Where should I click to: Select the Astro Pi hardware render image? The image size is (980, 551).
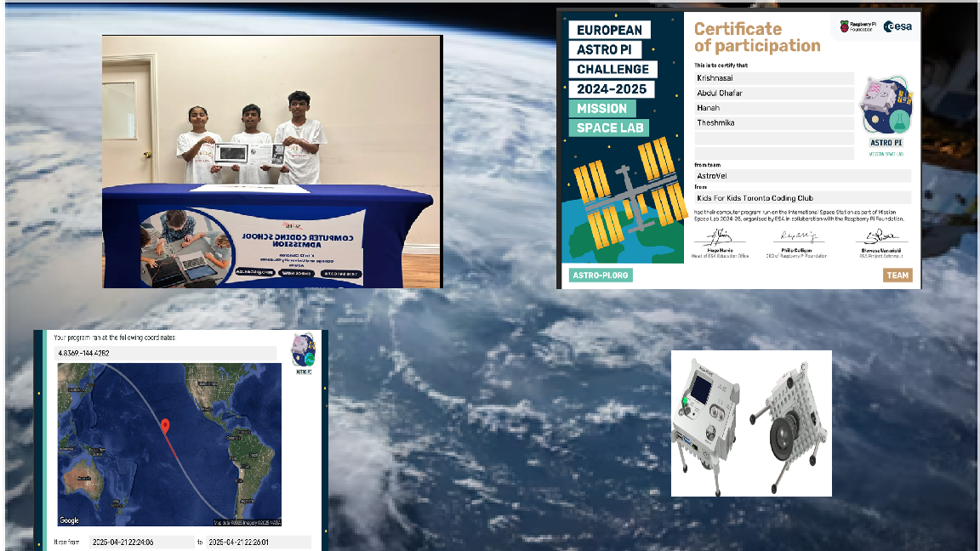751,423
